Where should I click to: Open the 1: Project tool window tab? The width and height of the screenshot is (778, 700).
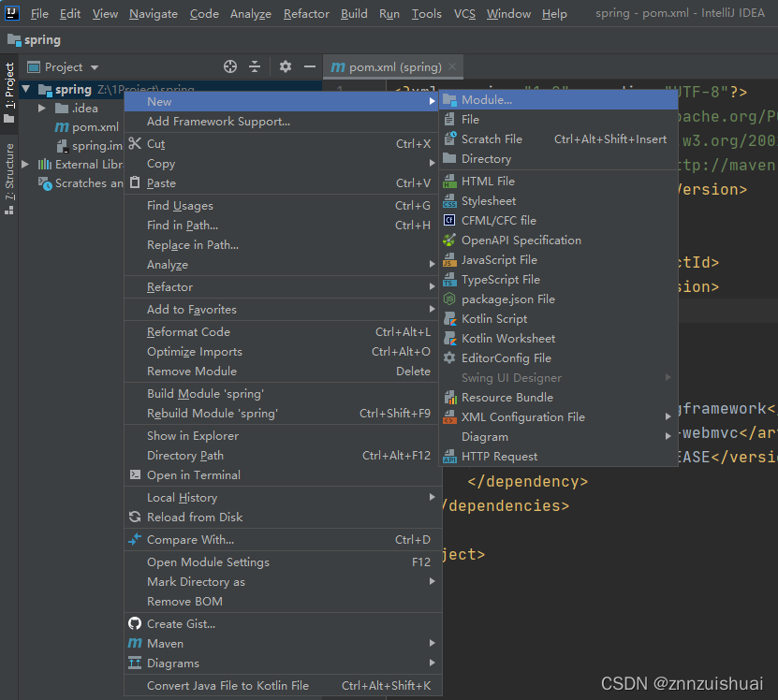coord(9,93)
